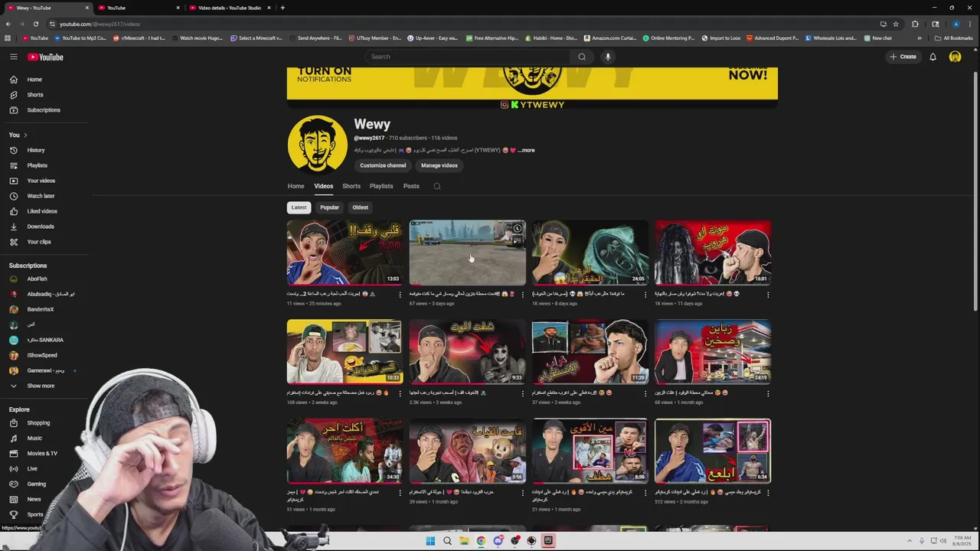980x551 pixels.
Task: Click the Wewy channel avatar
Action: pyautogui.click(x=317, y=145)
